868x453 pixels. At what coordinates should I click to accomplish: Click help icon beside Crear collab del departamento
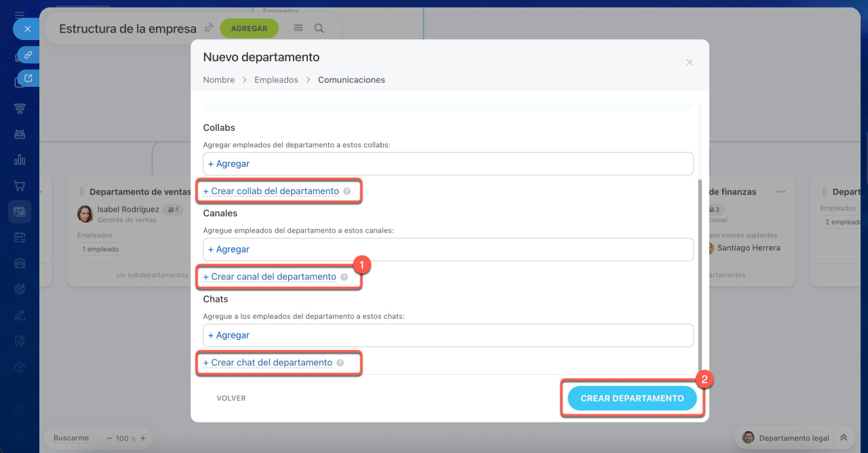point(347,191)
